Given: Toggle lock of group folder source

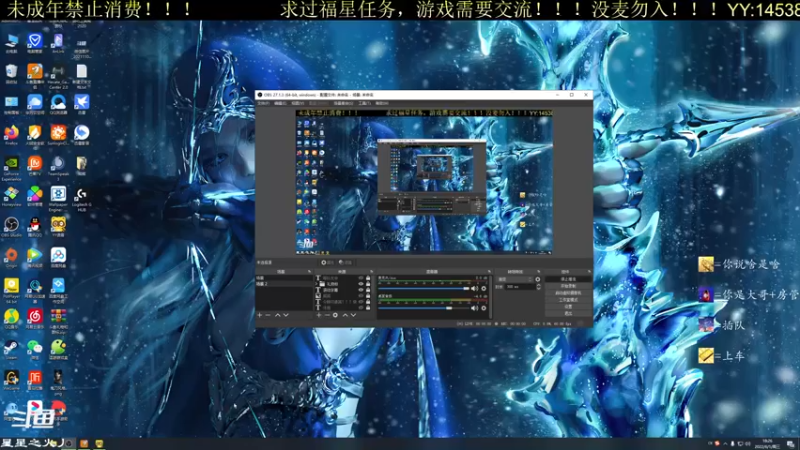Looking at the screenshot, I should (368, 284).
